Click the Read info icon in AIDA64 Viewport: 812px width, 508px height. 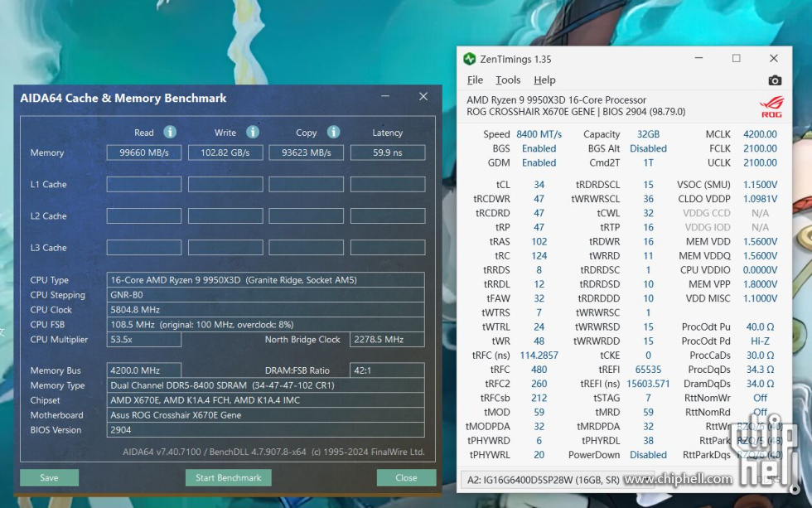click(170, 132)
